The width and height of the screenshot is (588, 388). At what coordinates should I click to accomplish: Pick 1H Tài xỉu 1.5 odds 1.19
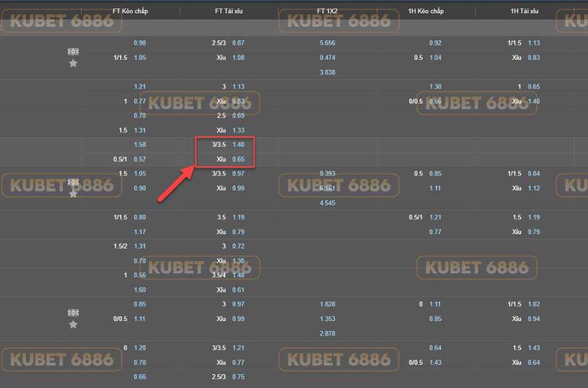point(534,217)
